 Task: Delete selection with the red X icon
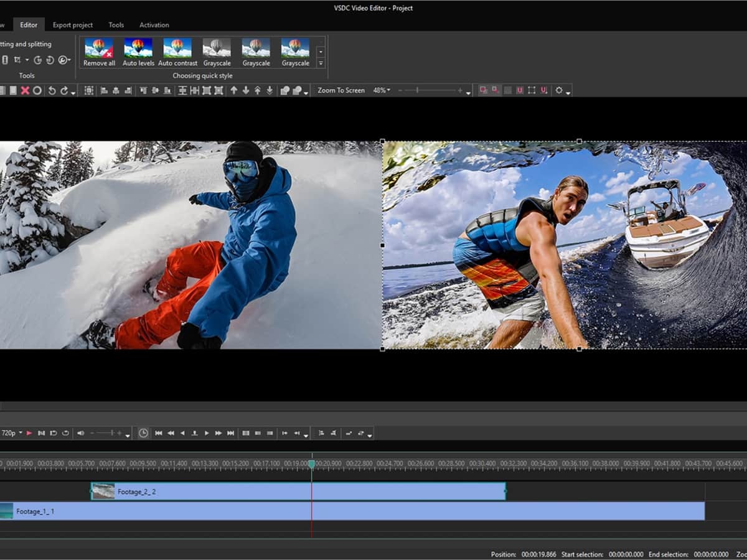24,90
